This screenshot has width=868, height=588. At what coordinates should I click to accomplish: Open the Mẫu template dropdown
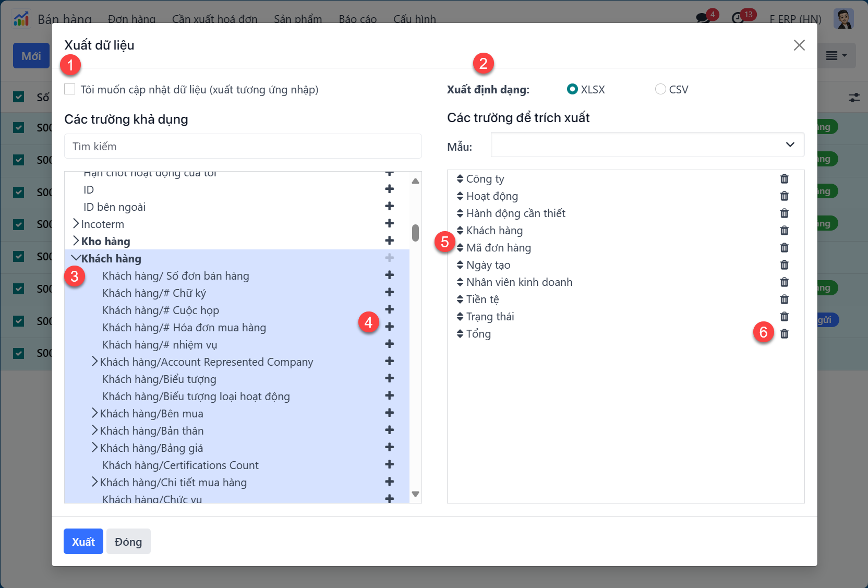click(647, 145)
